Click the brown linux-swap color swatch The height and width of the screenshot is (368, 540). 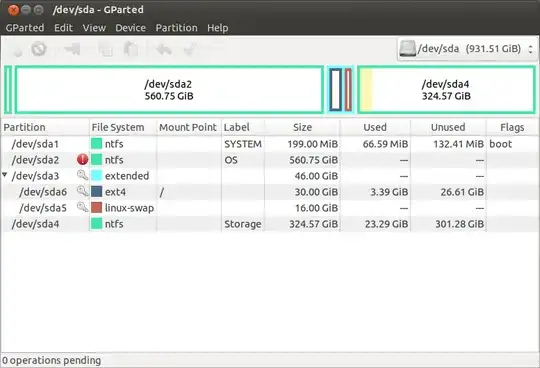click(96, 208)
